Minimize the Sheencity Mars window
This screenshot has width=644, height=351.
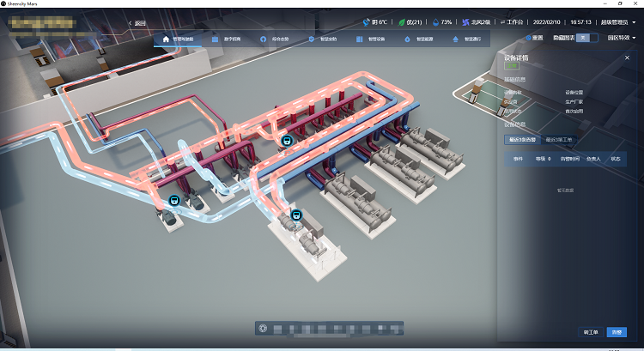(605, 3)
